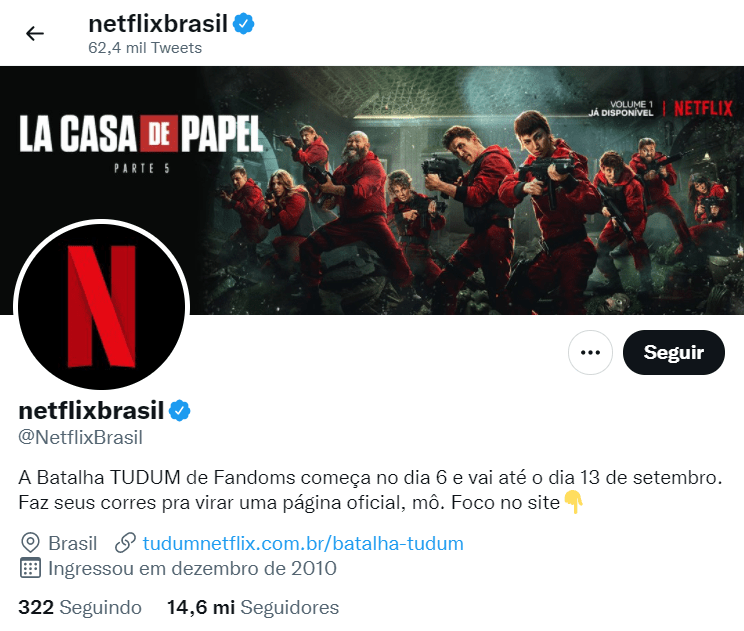Click the header netflixbrasil title
This screenshot has width=744, height=631.
[158, 24]
